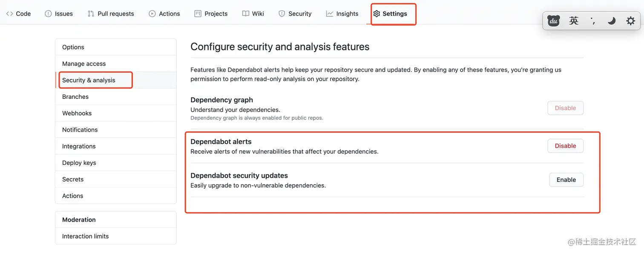Click the Insights graph icon

pos(330,14)
